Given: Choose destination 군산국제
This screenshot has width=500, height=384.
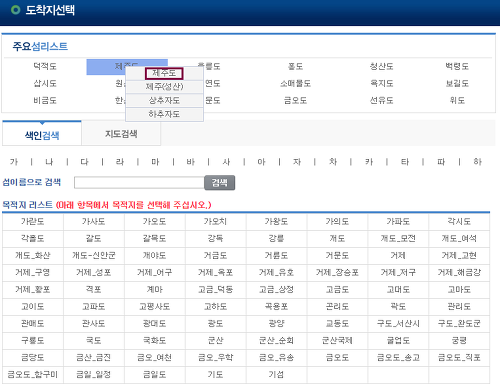Looking at the screenshot, I should [337, 341].
